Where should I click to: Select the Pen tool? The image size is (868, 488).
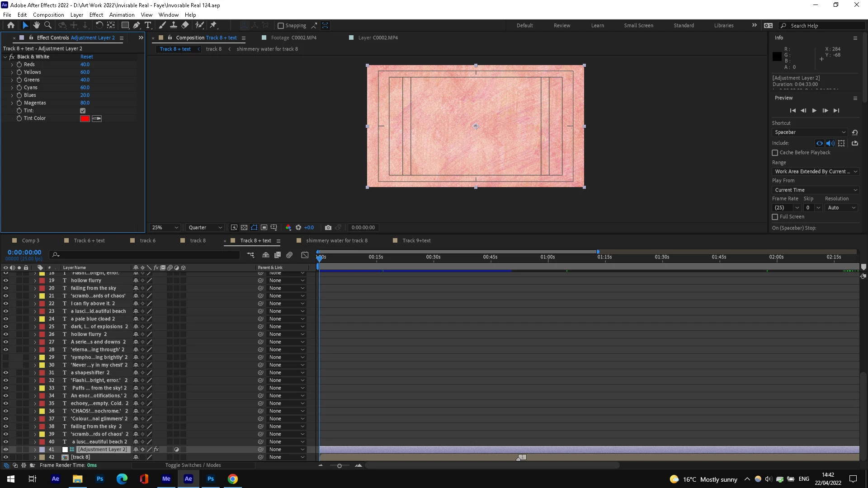pyautogui.click(x=137, y=25)
